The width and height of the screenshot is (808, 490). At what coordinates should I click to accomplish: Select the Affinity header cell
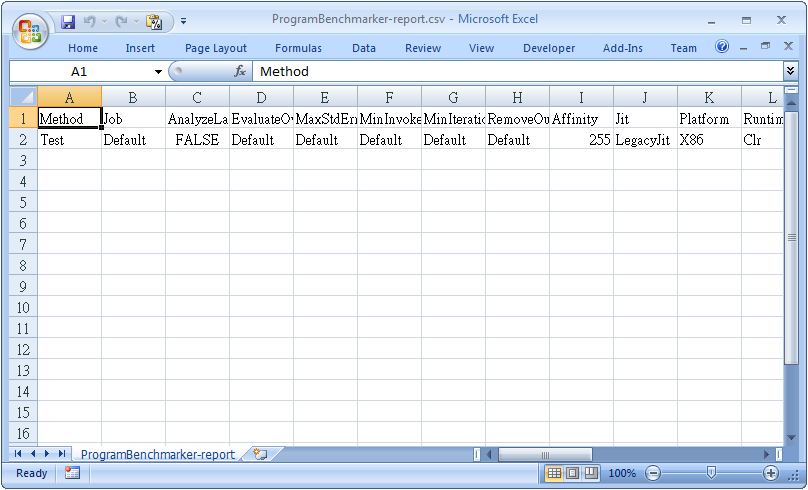click(581, 119)
